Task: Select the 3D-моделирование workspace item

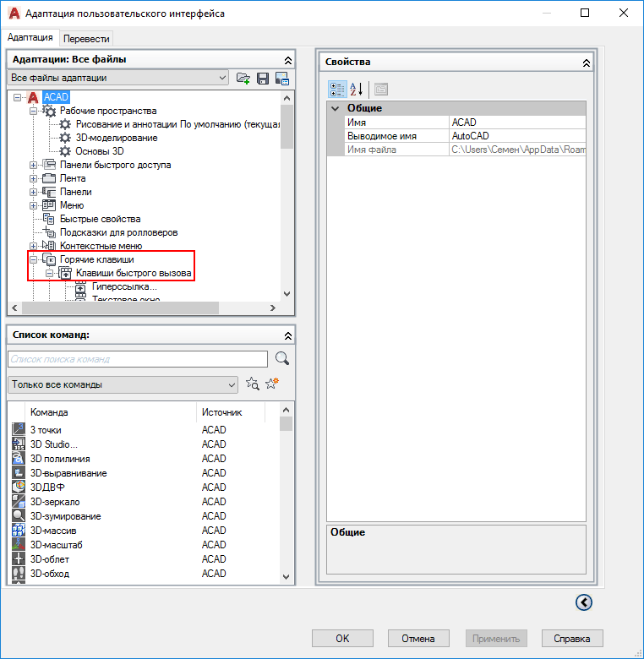Action: tap(117, 138)
